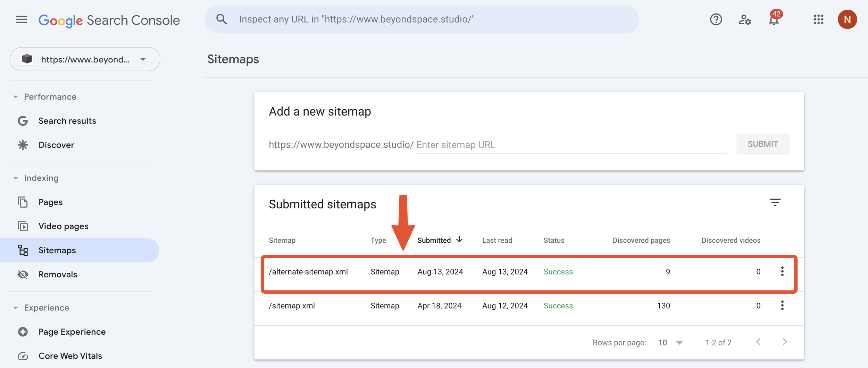Open Rows per page dropdown
This screenshot has height=368, width=868.
[671, 343]
